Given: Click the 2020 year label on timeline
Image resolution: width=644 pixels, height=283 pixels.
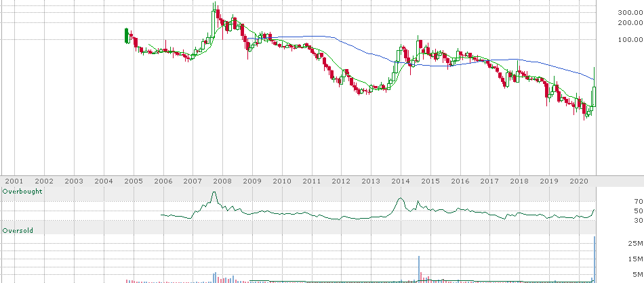Looking at the screenshot, I should click(579, 181).
